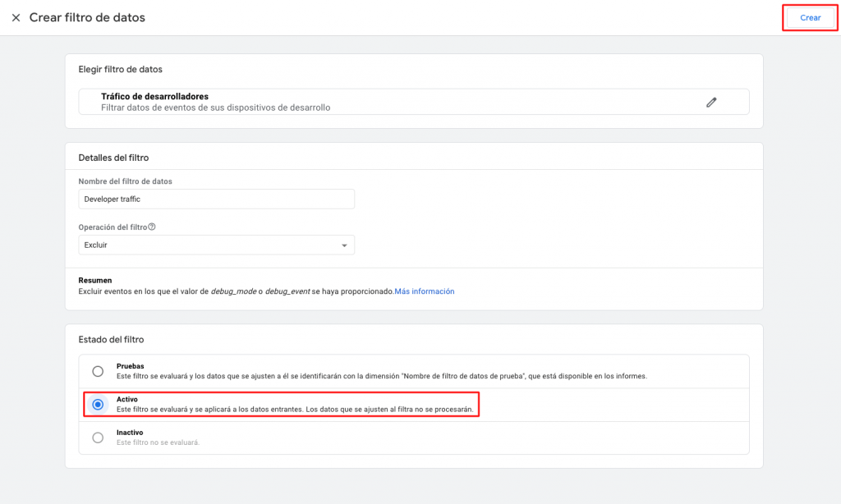Click the Detalles del filtro heading
This screenshot has width=841, height=504.
(113, 158)
